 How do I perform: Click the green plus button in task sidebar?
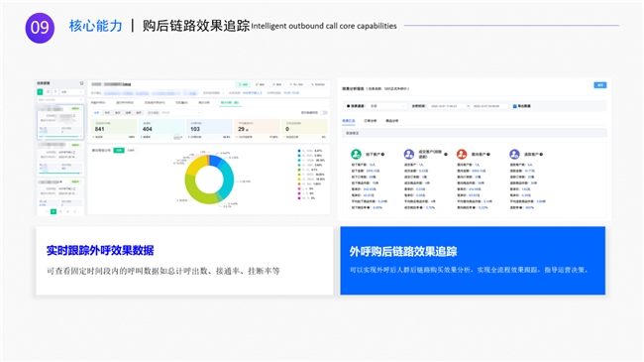(x=40, y=91)
